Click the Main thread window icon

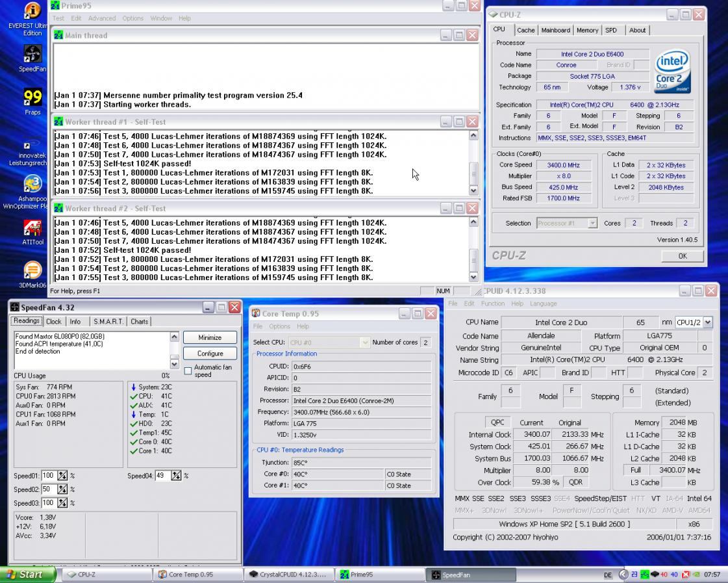58,35
